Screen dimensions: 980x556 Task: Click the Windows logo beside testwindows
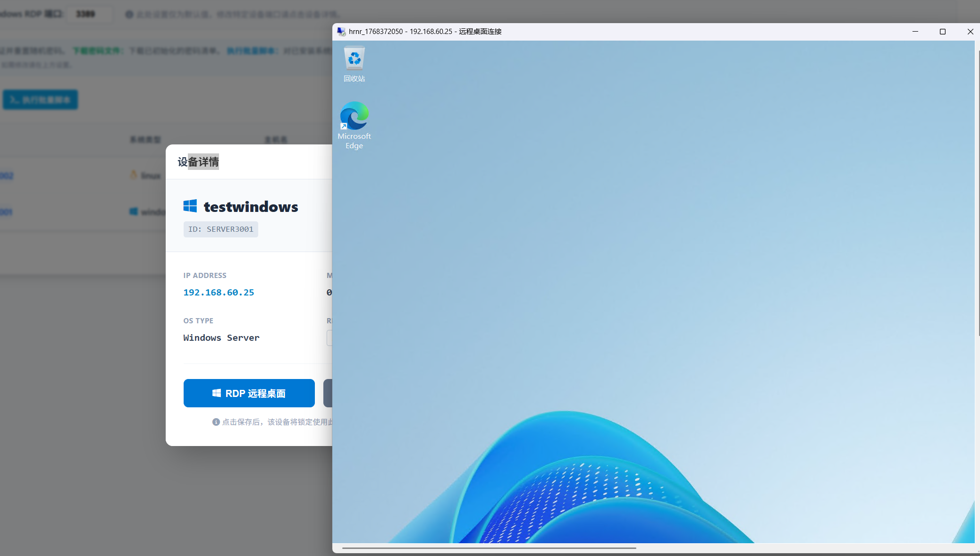(x=190, y=206)
